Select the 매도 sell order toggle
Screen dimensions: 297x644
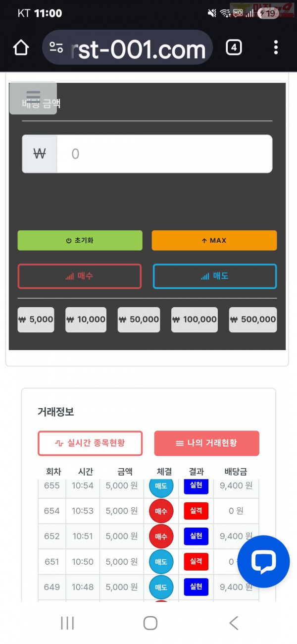[214, 276]
